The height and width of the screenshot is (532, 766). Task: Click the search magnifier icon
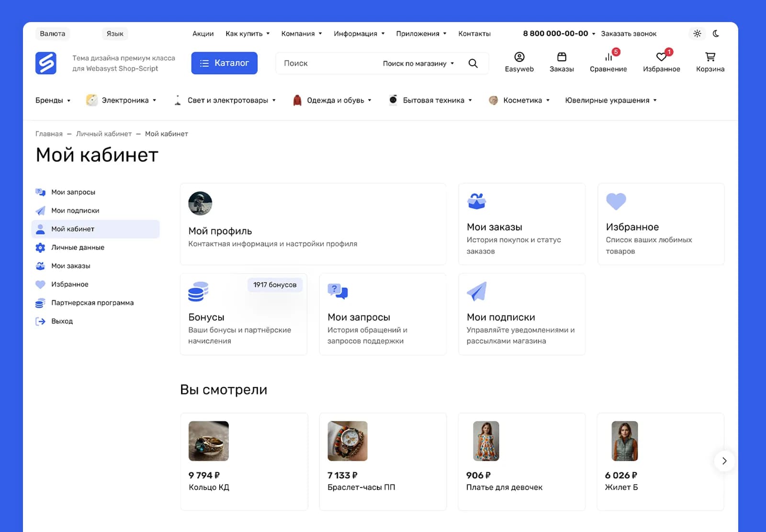click(473, 63)
